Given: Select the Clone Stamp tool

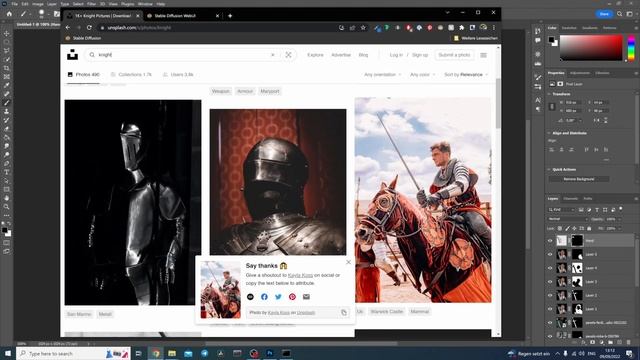Looking at the screenshot, I should 6,111.
